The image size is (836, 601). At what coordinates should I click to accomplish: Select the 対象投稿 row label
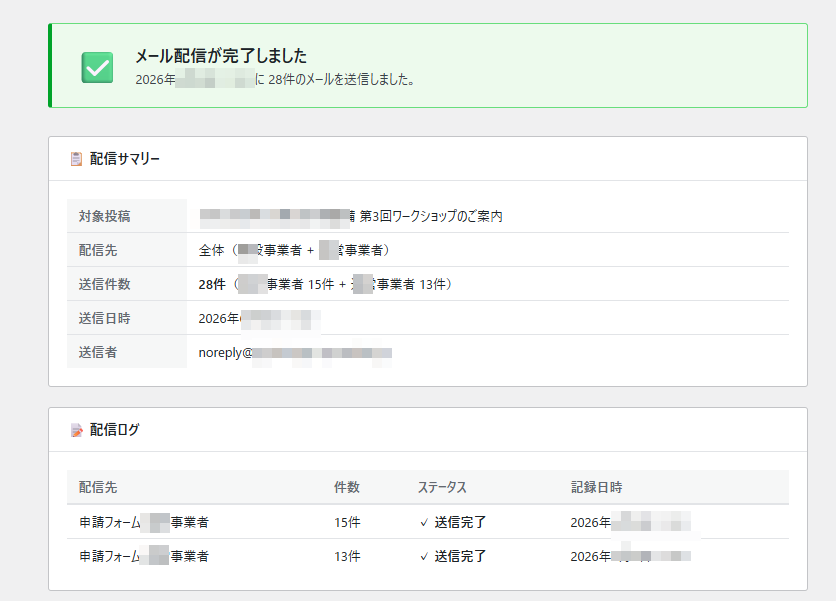(x=104, y=216)
